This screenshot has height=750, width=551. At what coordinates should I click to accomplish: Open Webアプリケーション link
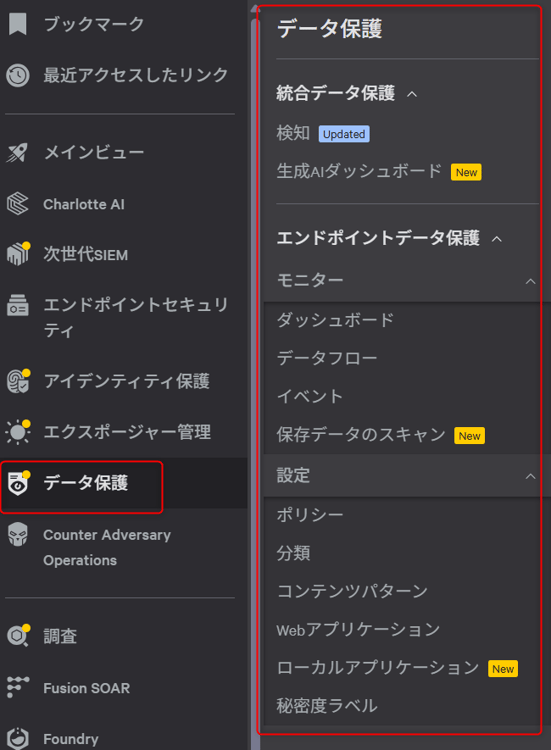pos(358,629)
